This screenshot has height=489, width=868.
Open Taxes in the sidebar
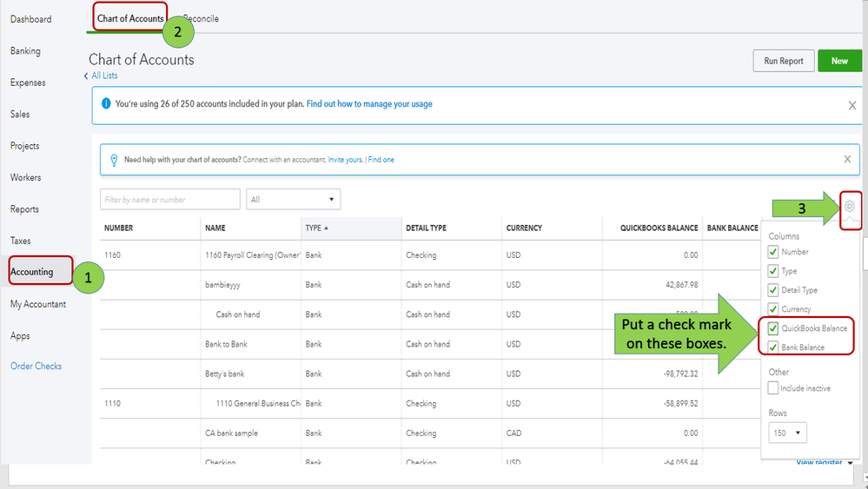pyautogui.click(x=21, y=241)
